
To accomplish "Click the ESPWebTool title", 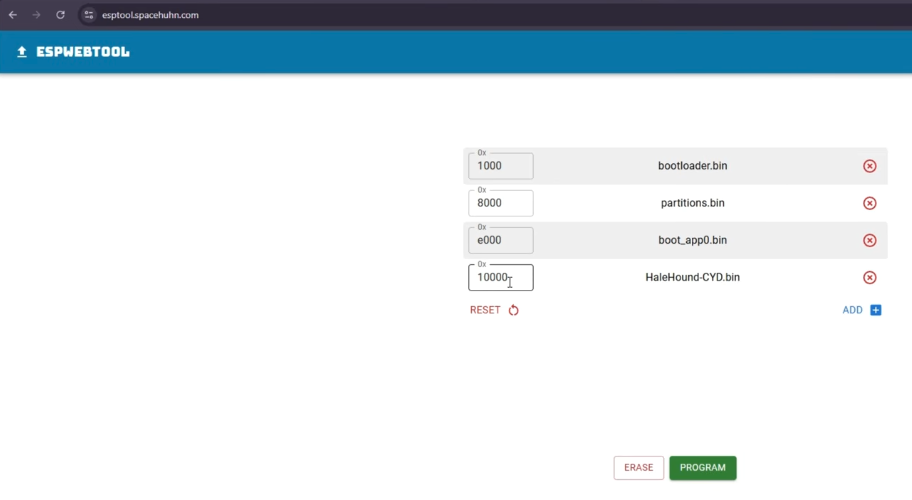I will point(83,52).
